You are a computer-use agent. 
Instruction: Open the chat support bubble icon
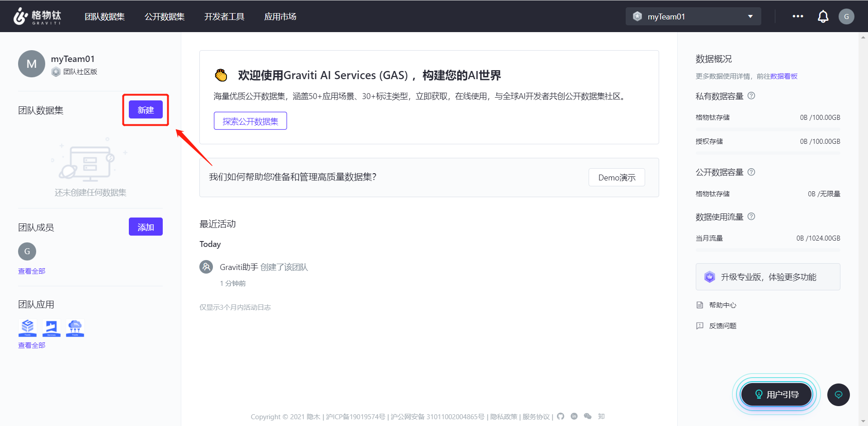coord(839,395)
